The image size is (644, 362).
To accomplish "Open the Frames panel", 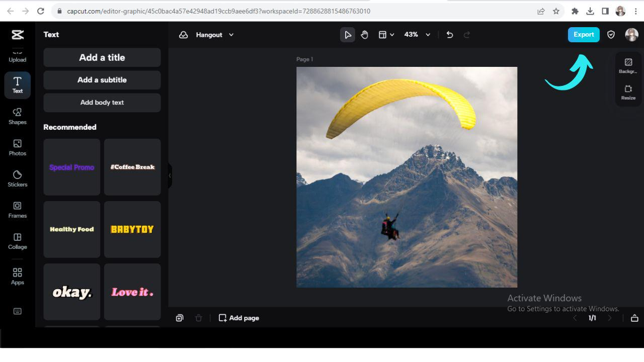I will (x=17, y=210).
